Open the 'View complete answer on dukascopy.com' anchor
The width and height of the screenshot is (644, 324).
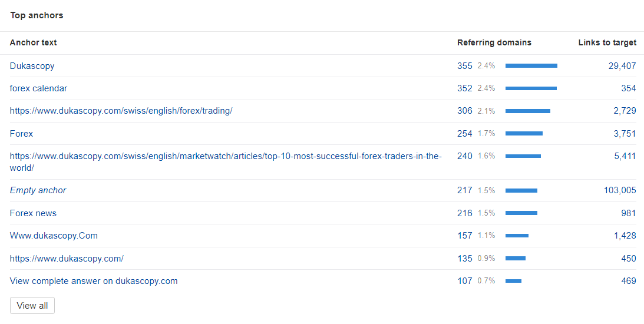pos(94,281)
